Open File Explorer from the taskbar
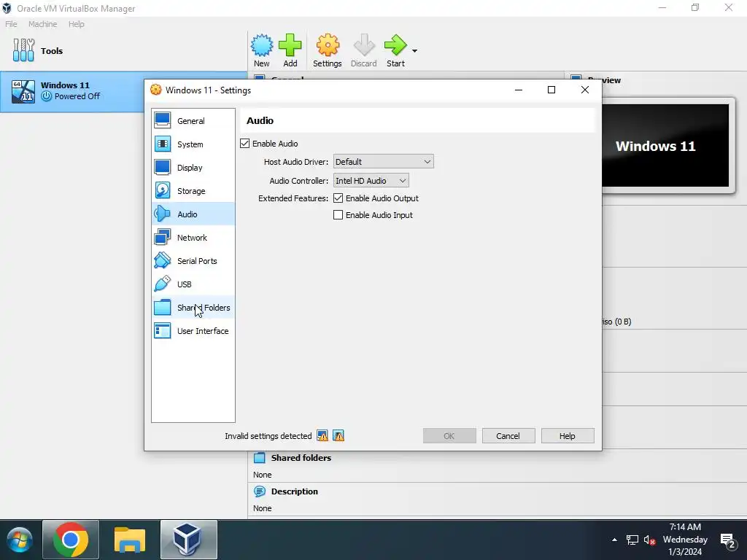747x560 pixels. point(130,540)
